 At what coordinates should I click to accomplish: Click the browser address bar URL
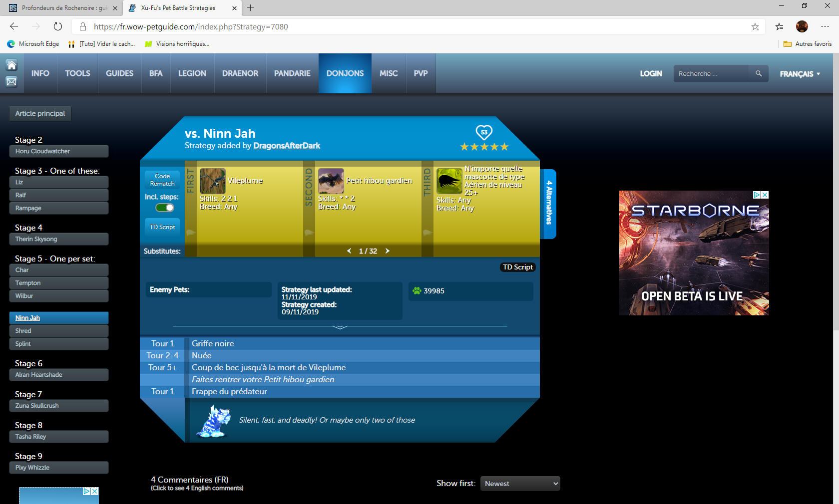pyautogui.click(x=191, y=26)
